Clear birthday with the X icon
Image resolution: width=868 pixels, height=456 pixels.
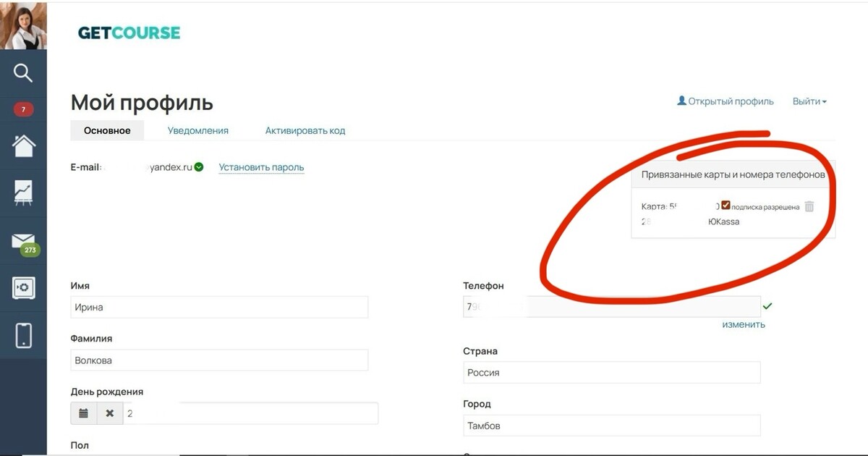(110, 413)
